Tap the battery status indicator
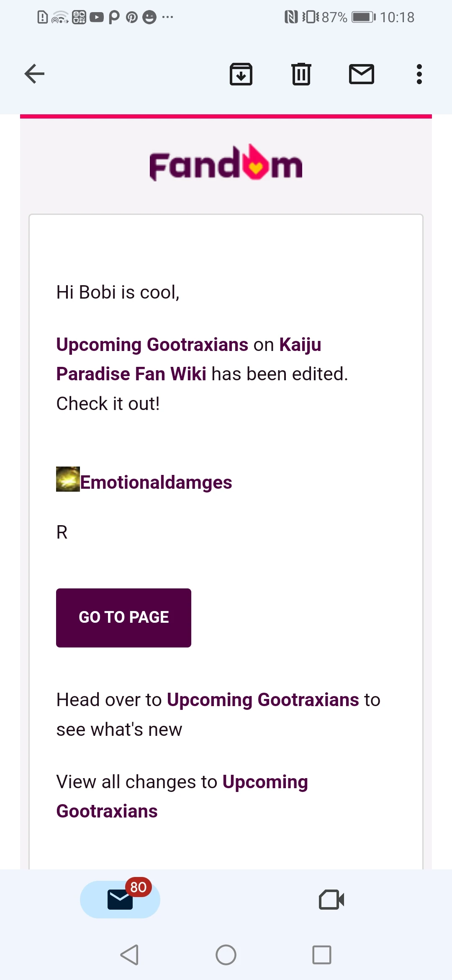This screenshot has height=980, width=452. click(363, 17)
